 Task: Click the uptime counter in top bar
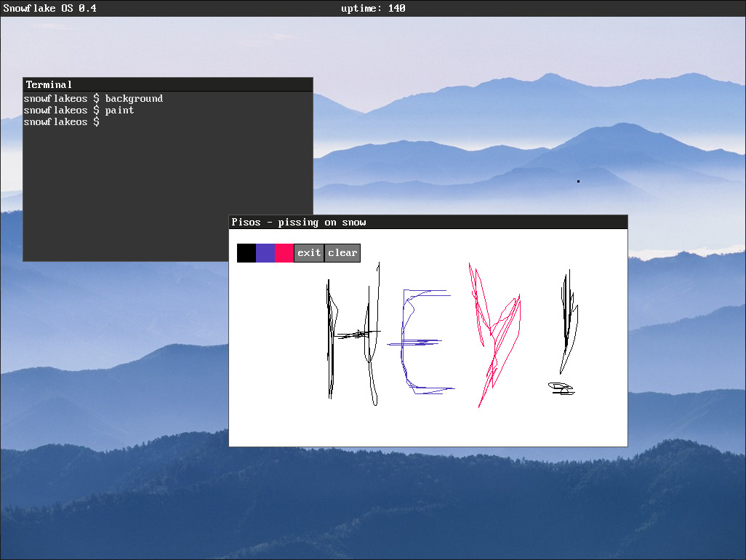click(x=373, y=8)
